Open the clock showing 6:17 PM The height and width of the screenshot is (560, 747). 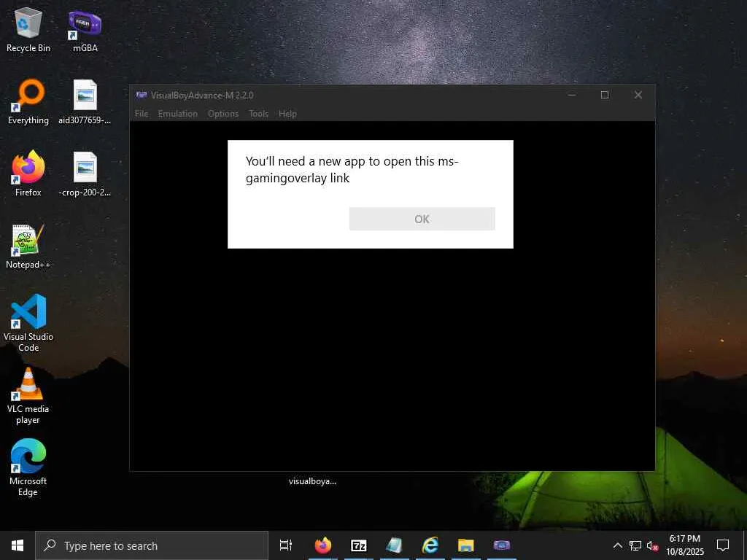(685, 545)
